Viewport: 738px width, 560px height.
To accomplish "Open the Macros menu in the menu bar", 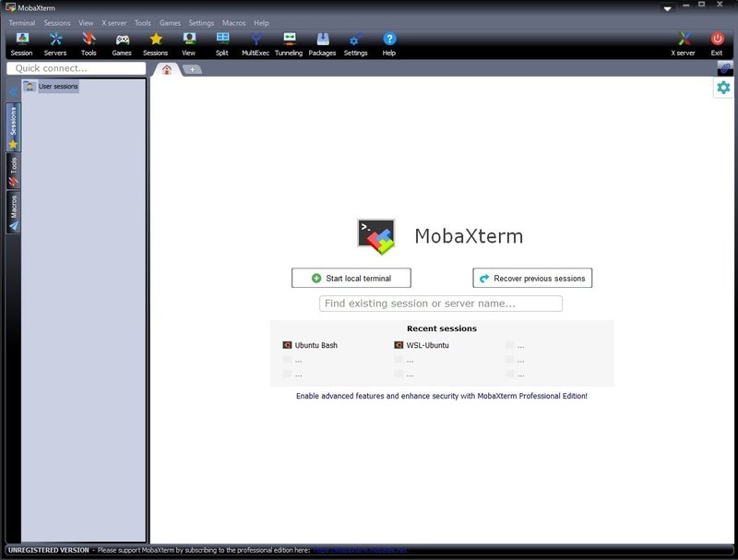I will tap(234, 22).
